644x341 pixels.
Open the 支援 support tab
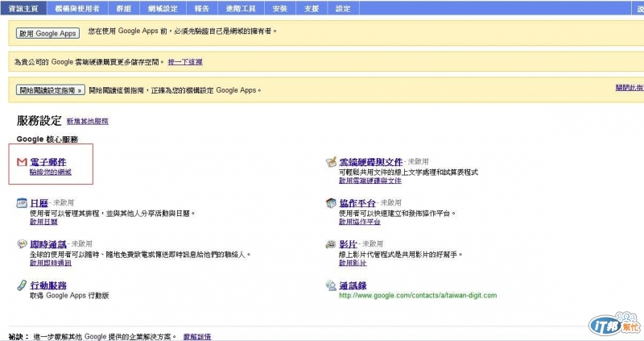click(x=312, y=8)
